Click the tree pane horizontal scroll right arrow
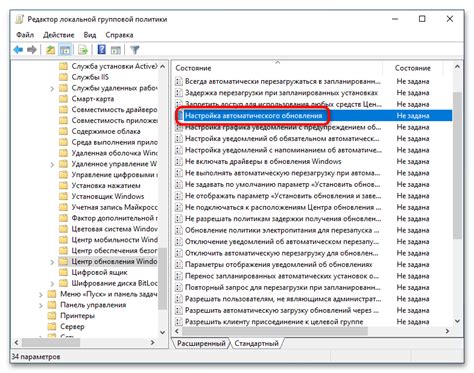Screen dimensions: 474x373 point(153,342)
